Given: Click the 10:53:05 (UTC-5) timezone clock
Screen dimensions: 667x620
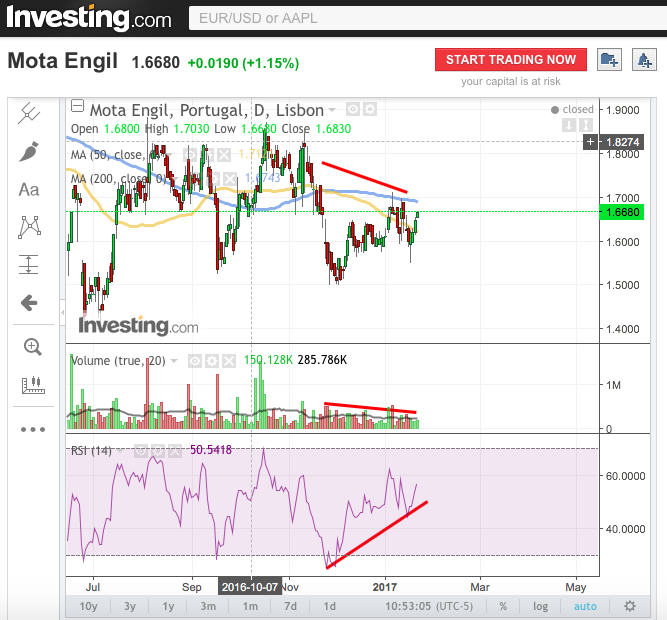Looking at the screenshot, I should click(x=429, y=606).
